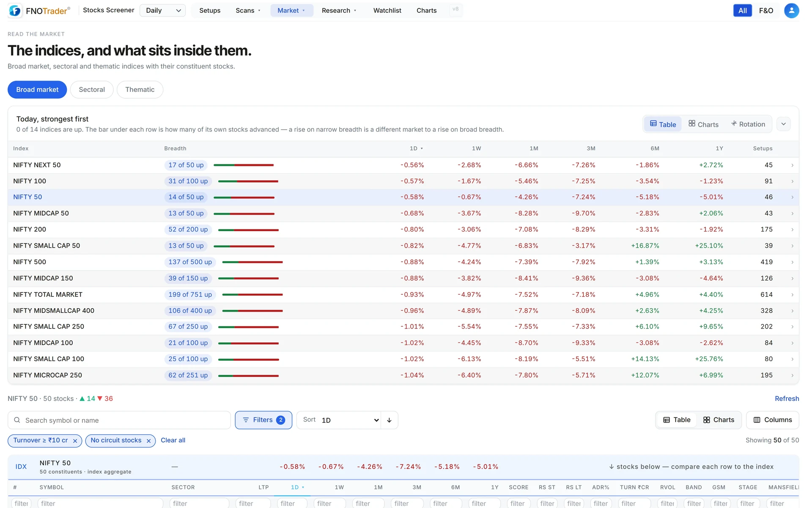Select Table view in indices panel
Screen dimensions: 812x508
tap(663, 124)
